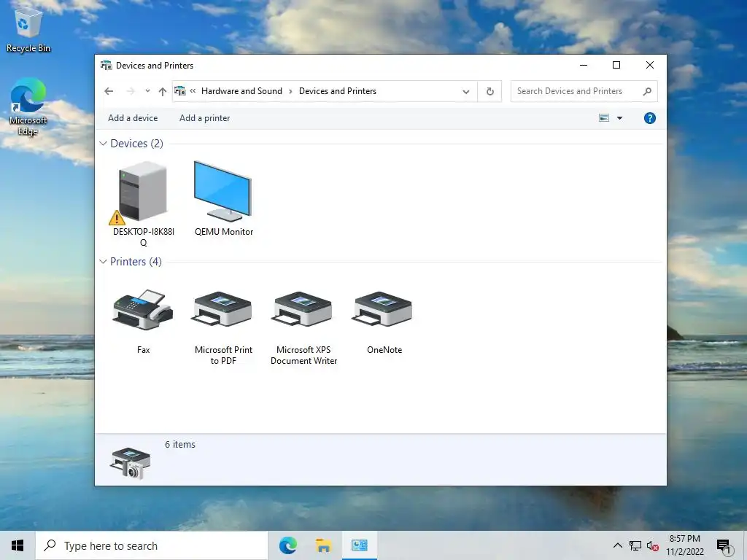Click the arrow between Hardware and Sound and Devices
Screen dimensions: 747x560
(290, 91)
